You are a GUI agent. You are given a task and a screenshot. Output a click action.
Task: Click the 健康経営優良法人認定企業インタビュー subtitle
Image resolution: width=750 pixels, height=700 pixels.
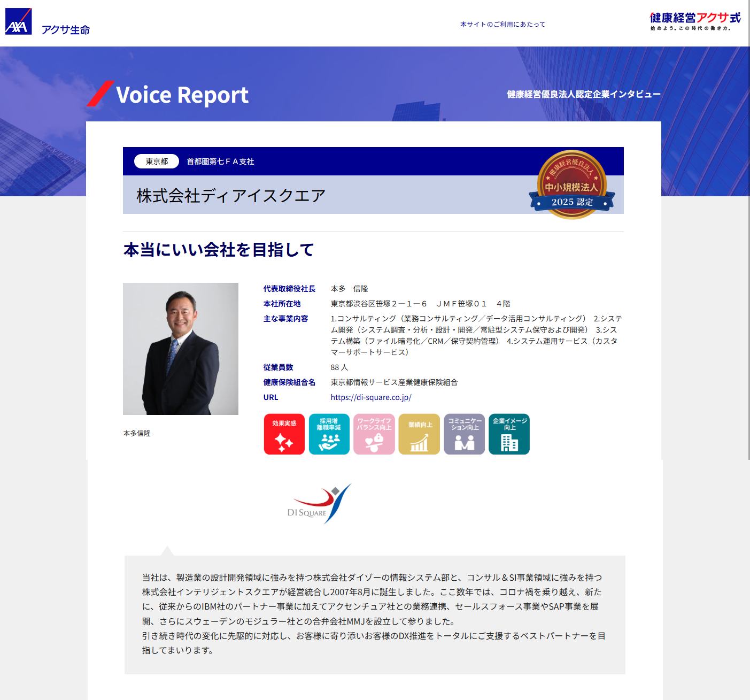click(584, 95)
